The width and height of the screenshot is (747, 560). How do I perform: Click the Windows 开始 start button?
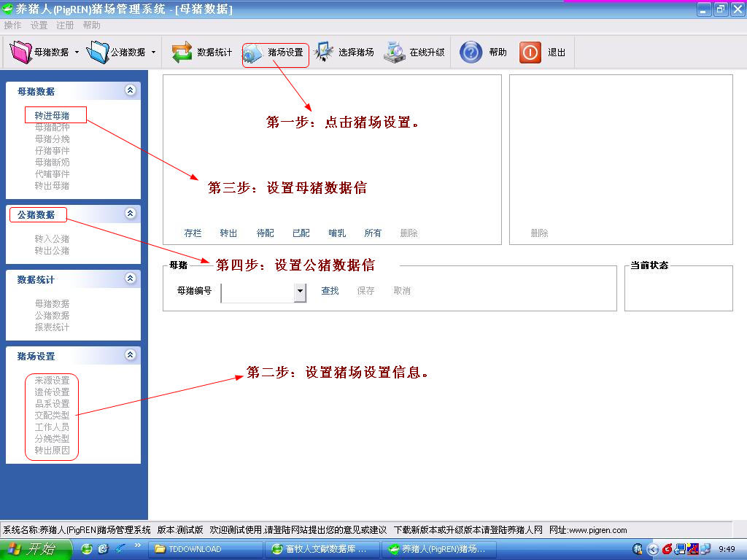tap(33, 549)
